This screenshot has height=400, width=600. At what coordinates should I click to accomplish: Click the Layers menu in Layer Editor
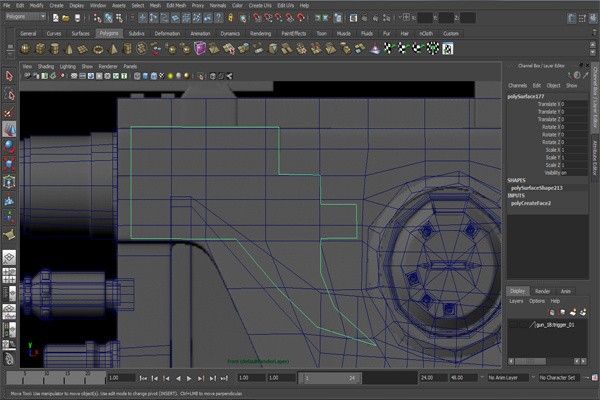(x=516, y=301)
